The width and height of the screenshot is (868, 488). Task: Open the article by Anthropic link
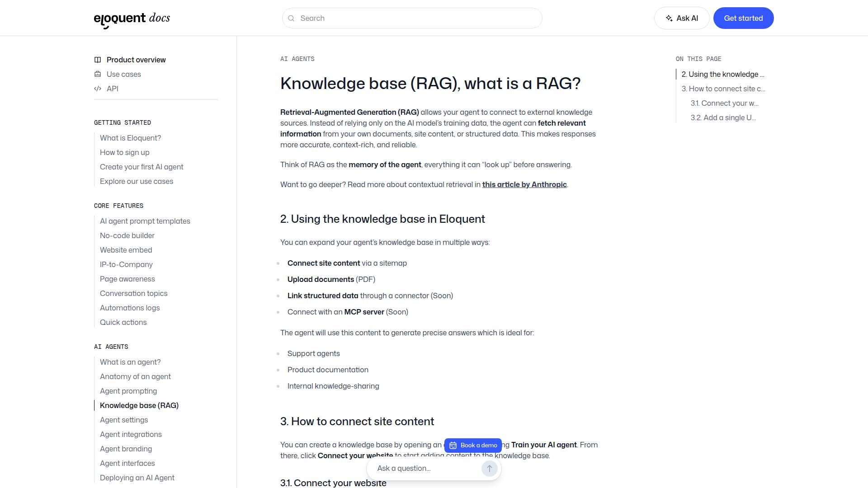pos(524,184)
